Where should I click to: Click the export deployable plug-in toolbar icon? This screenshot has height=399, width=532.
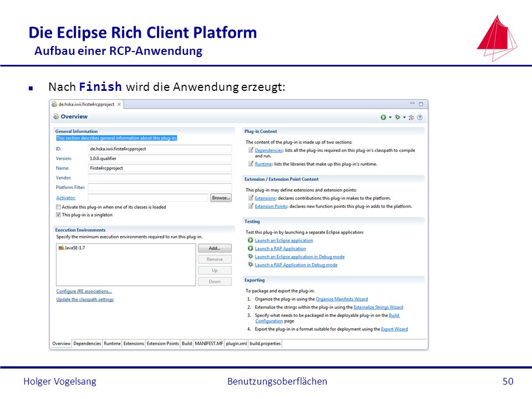(412, 117)
